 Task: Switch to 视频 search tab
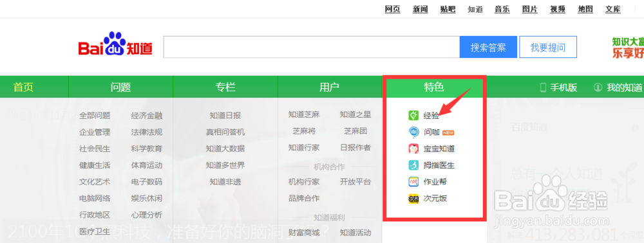558,10
